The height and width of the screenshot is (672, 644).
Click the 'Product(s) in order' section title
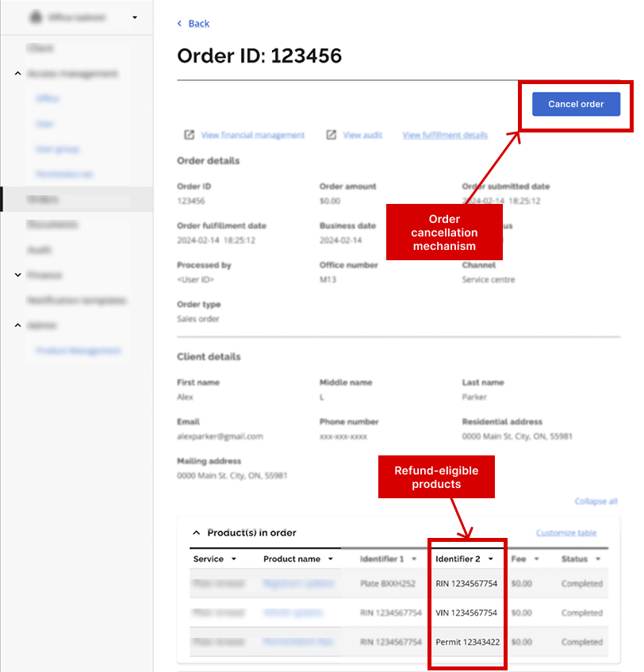tap(251, 532)
